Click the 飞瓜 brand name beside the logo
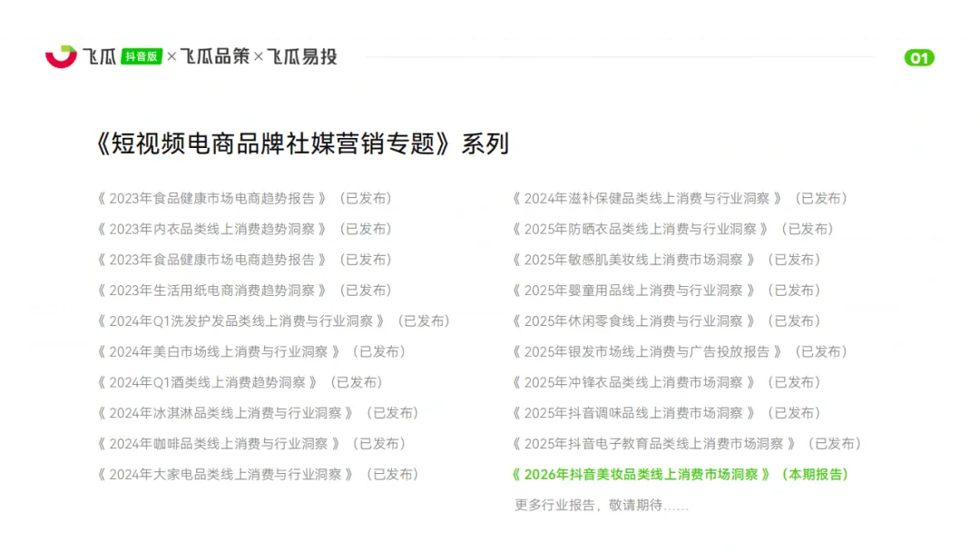980x552 pixels. click(x=100, y=56)
